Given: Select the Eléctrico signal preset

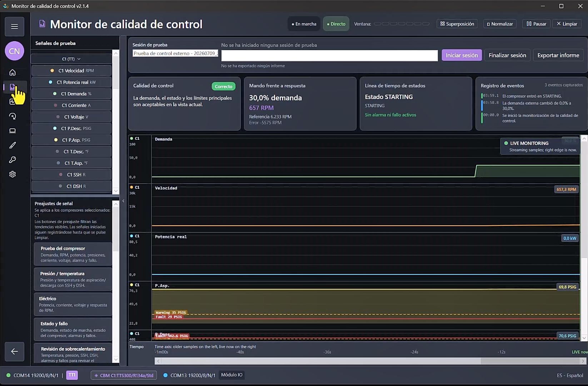Looking at the screenshot, I should coord(73,304).
